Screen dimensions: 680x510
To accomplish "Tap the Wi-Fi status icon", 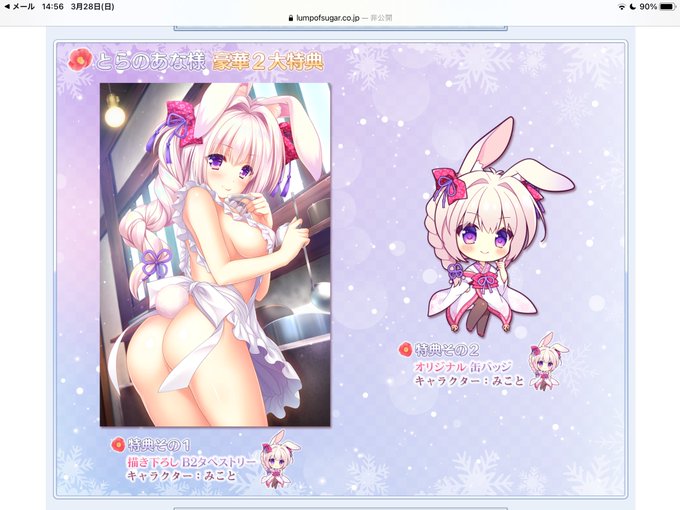I will click(622, 7).
